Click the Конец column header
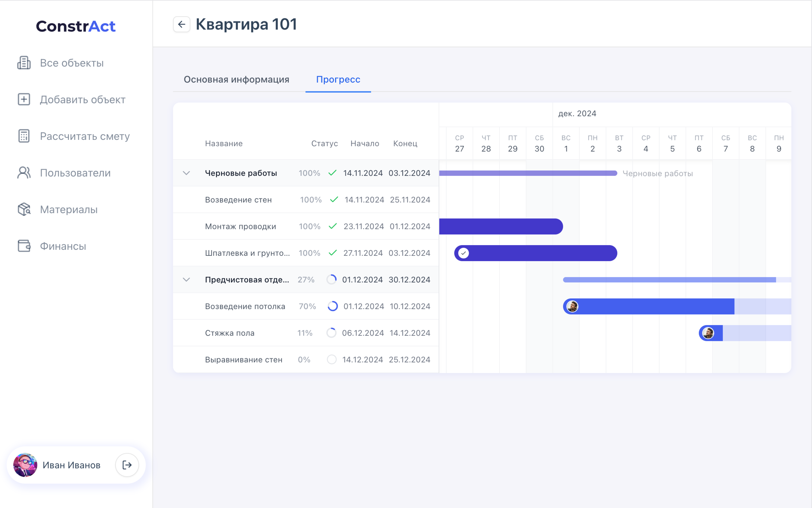The height and width of the screenshot is (508, 812). (405, 144)
